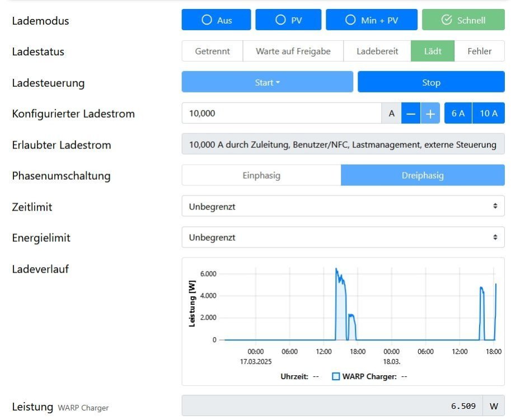
Task: Click the stepper arrows icon on the Zeitlimit selector
Action: [x=495, y=206]
